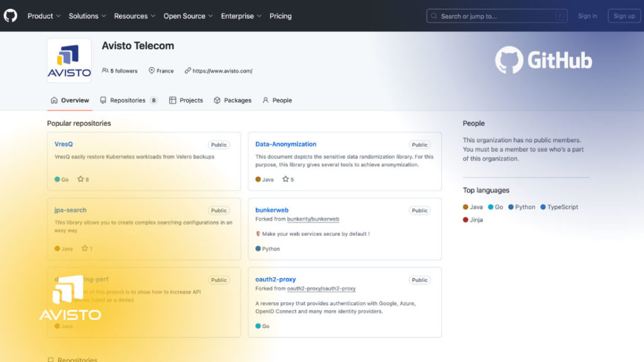
Task: Switch to the Packages tab
Action: [x=233, y=100]
